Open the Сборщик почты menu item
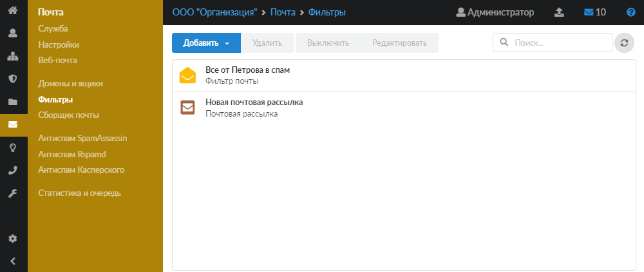644x272 pixels. (x=69, y=115)
